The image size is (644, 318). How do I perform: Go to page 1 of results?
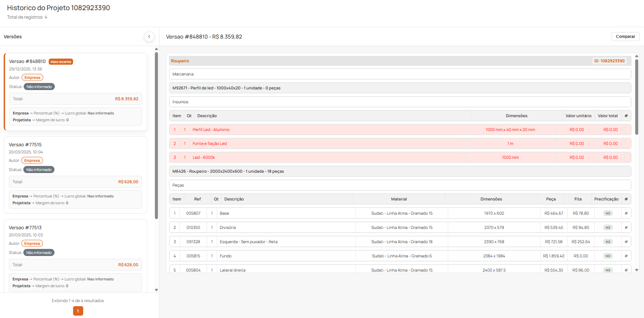pos(78,311)
